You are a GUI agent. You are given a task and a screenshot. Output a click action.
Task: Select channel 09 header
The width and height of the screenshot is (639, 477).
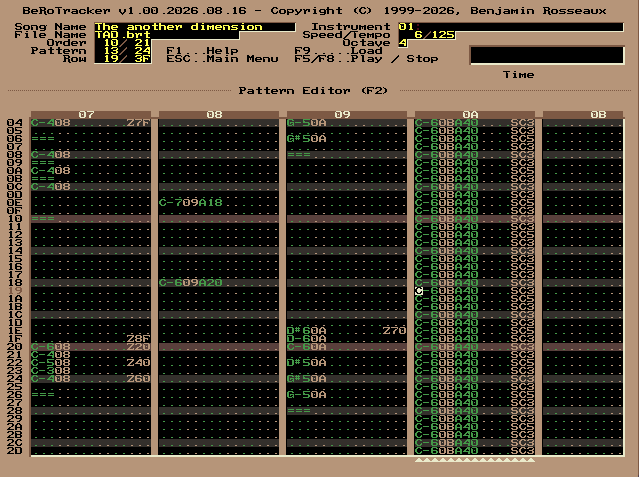point(347,115)
